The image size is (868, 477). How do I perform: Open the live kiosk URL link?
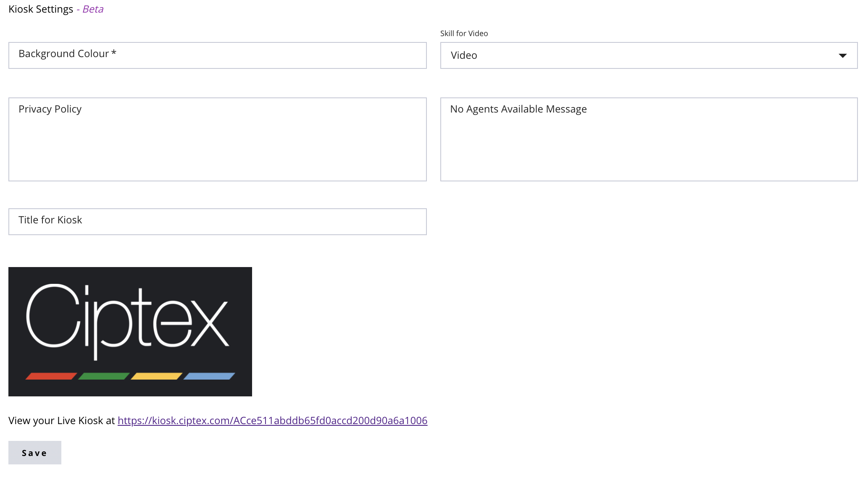[x=272, y=421]
